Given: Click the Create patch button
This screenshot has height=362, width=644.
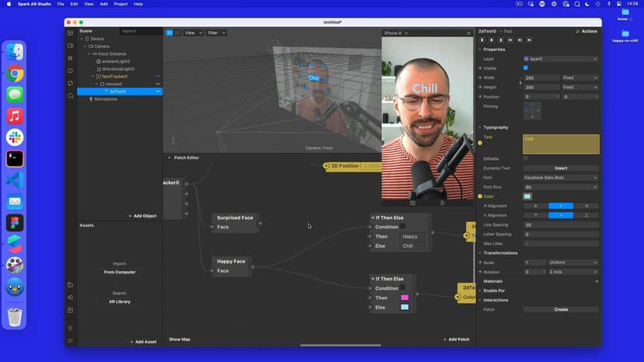Looking at the screenshot, I should 561,309.
